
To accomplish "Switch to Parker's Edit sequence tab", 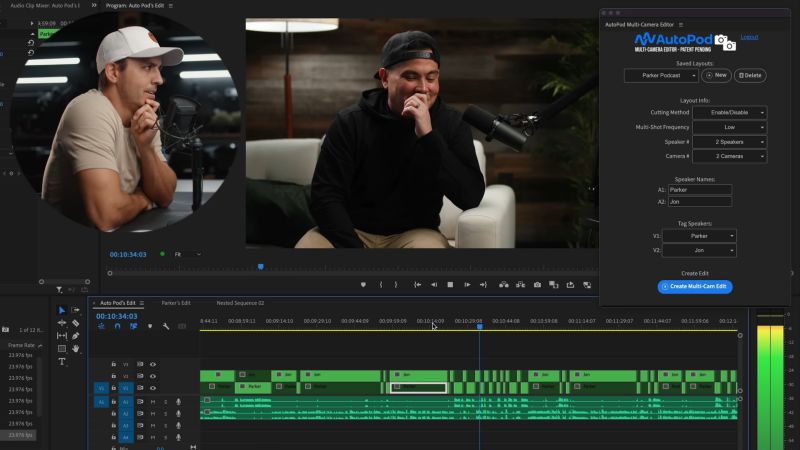I will tap(176, 303).
